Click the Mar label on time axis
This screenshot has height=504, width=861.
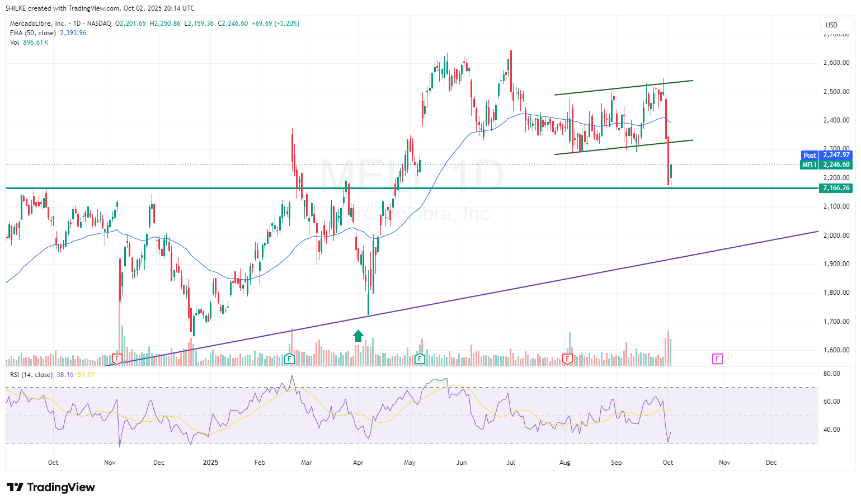click(x=307, y=463)
